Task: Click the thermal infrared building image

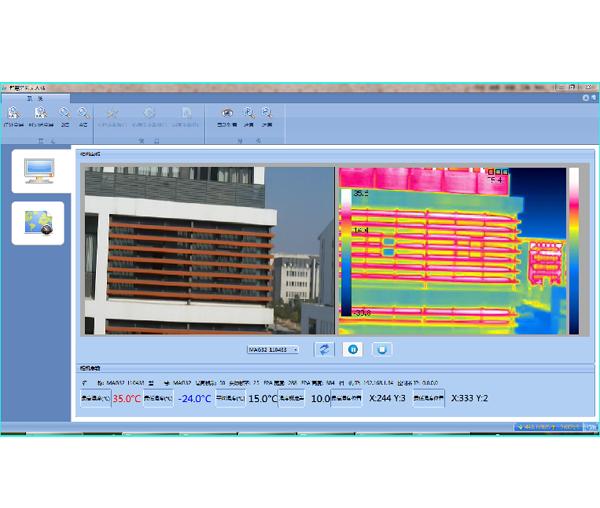Action: (x=452, y=251)
